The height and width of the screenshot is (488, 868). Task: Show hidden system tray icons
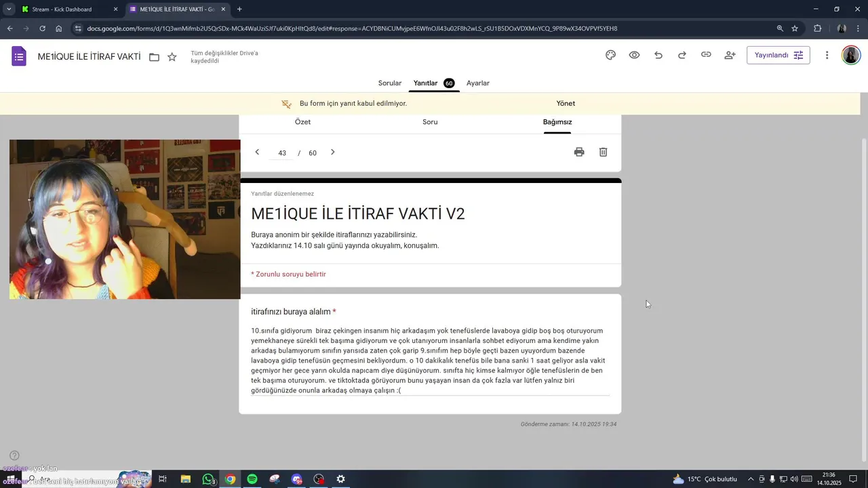(x=751, y=479)
